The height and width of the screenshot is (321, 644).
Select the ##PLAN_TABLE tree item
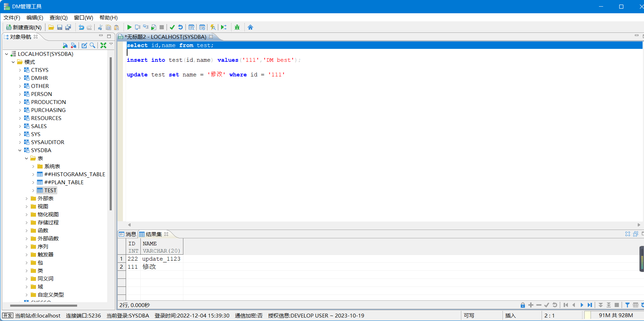click(x=64, y=182)
